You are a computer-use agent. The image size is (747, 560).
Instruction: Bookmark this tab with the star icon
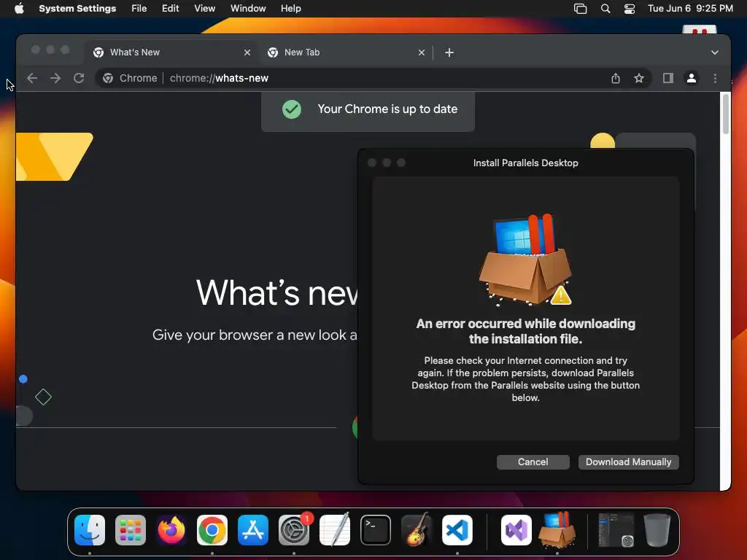pos(639,78)
